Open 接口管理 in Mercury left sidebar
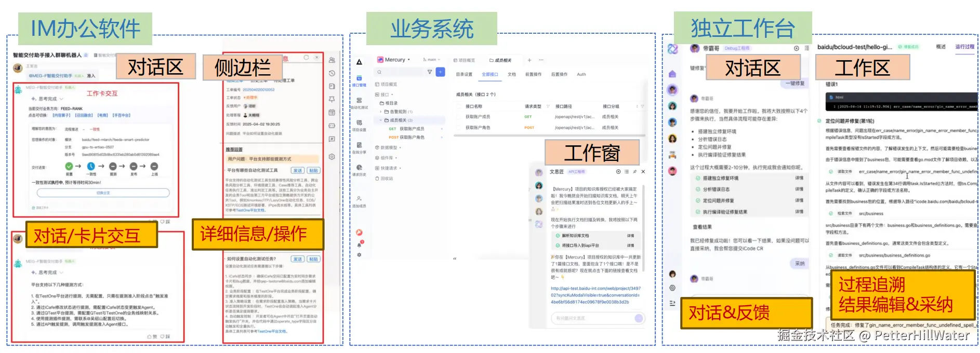This screenshot has width=980, height=353. click(x=359, y=81)
